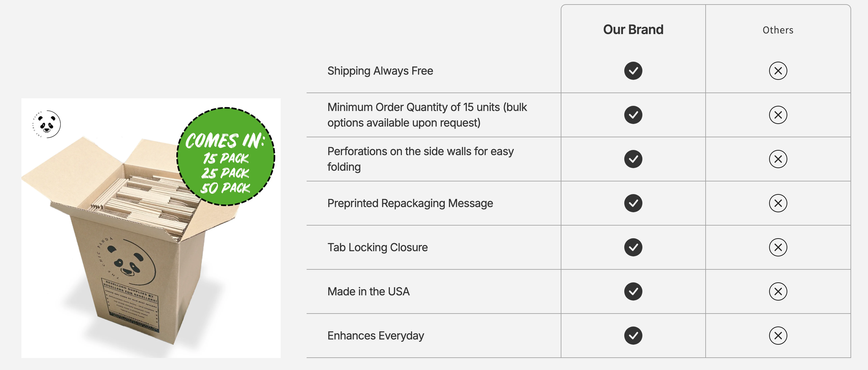Click the X icon for Tab Locking Closure
Screen dimensions: 868x370
(x=778, y=248)
